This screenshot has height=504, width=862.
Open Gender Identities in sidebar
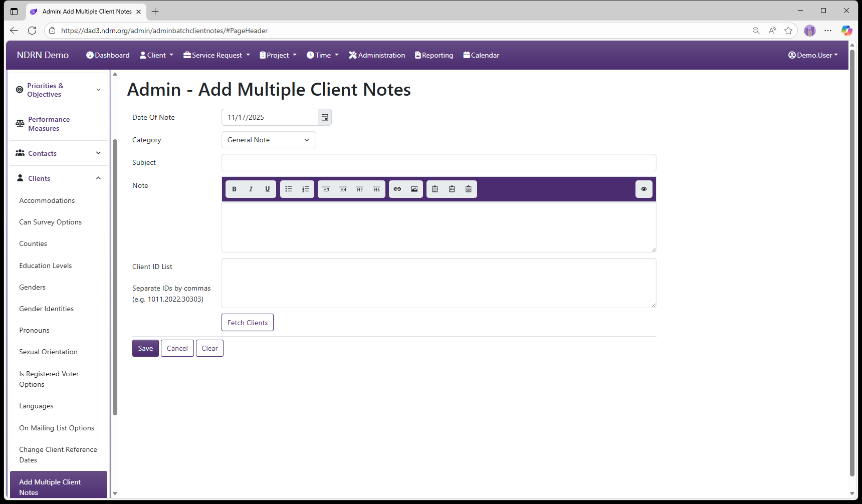coord(46,309)
